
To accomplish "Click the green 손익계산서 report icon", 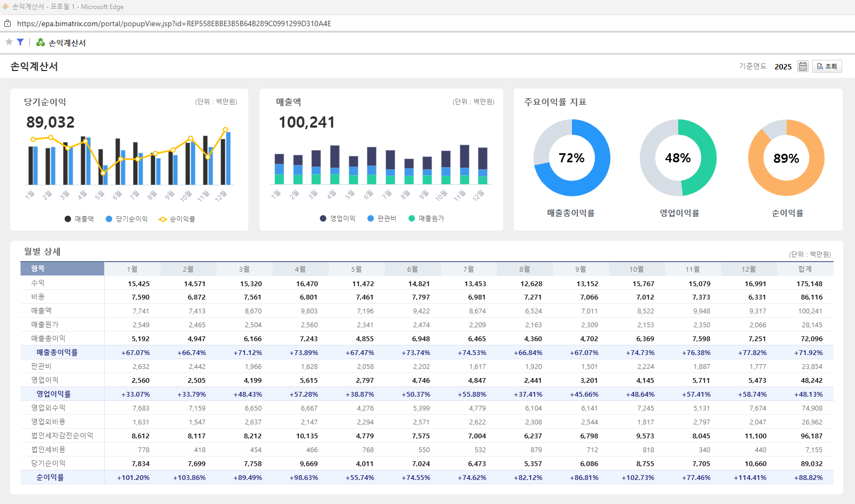I will tap(41, 42).
